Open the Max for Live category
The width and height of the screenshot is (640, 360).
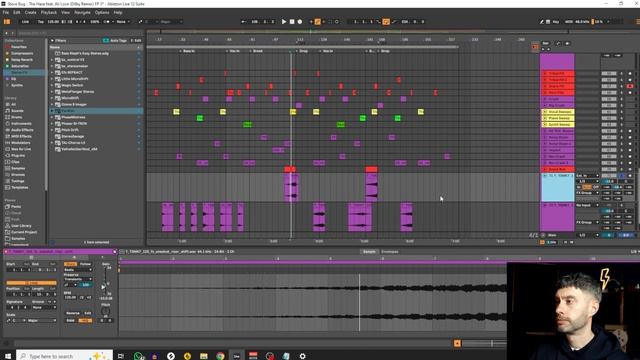[21, 149]
